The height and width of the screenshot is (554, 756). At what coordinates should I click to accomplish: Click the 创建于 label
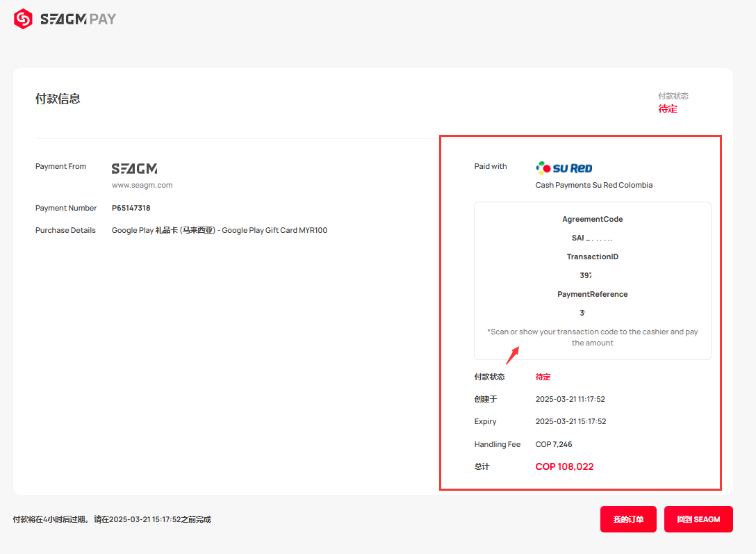click(x=486, y=399)
